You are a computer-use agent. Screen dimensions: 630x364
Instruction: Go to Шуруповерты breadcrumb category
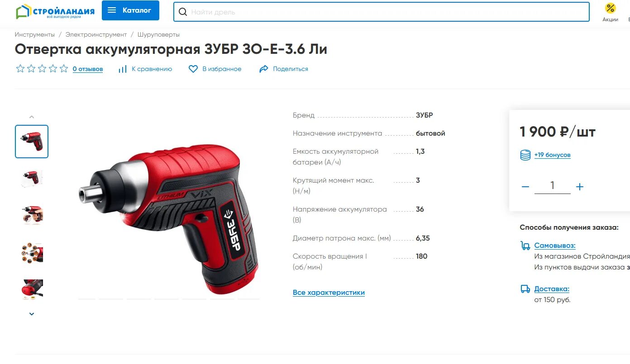click(x=158, y=34)
